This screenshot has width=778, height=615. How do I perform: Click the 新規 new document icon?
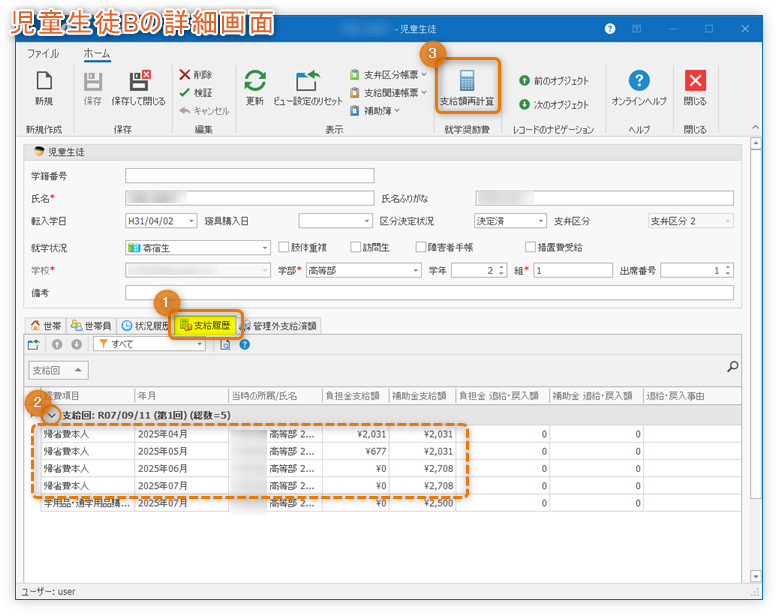44,81
